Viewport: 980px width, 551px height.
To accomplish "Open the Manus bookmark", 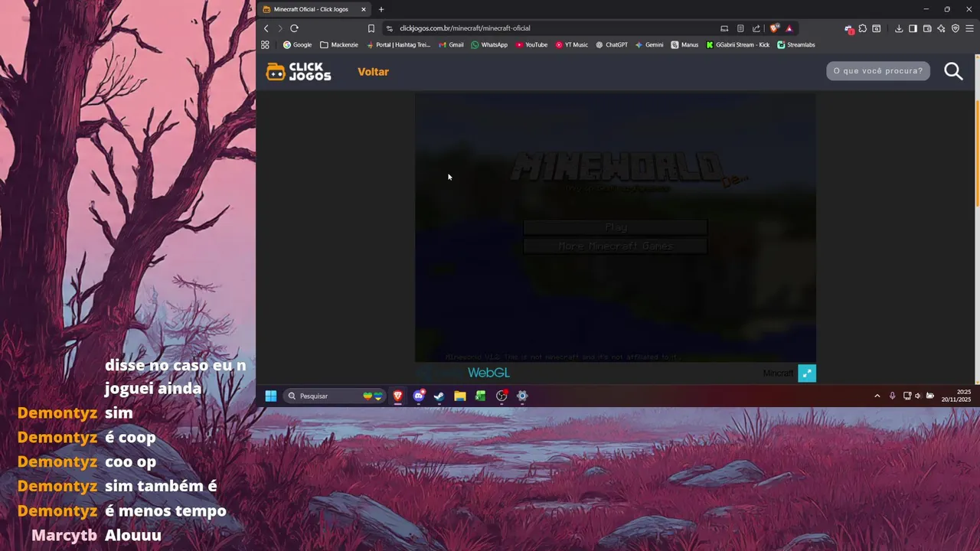I will pyautogui.click(x=684, y=44).
